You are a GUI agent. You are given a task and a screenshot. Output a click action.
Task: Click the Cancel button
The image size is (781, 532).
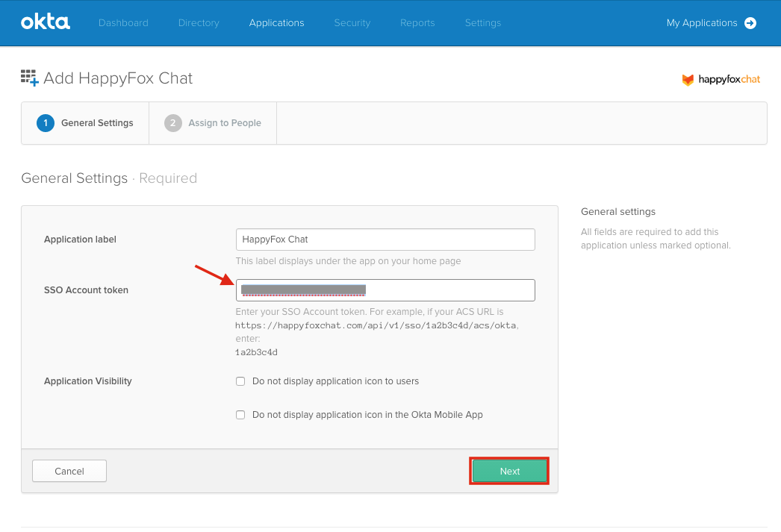coord(69,471)
